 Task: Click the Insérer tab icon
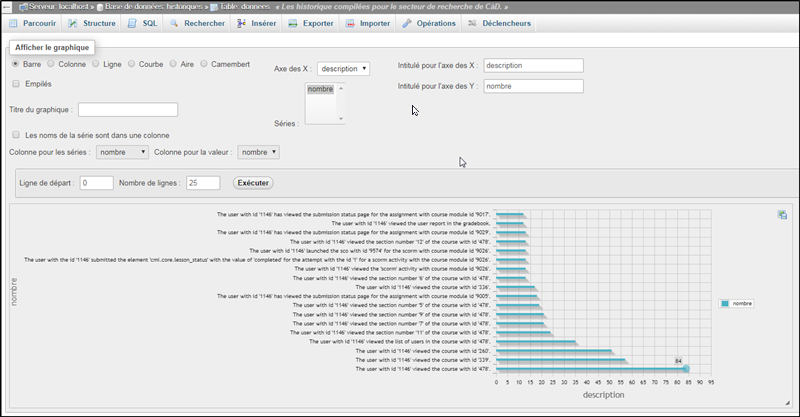click(x=244, y=22)
